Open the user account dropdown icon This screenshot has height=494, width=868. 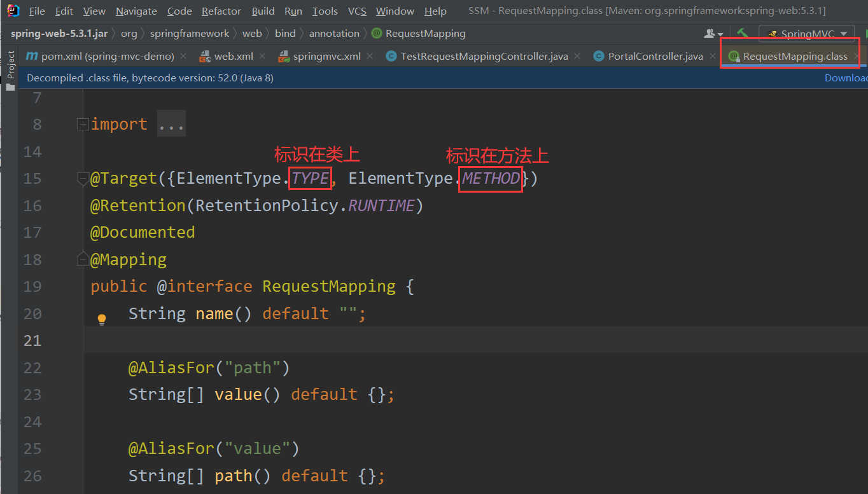click(713, 34)
